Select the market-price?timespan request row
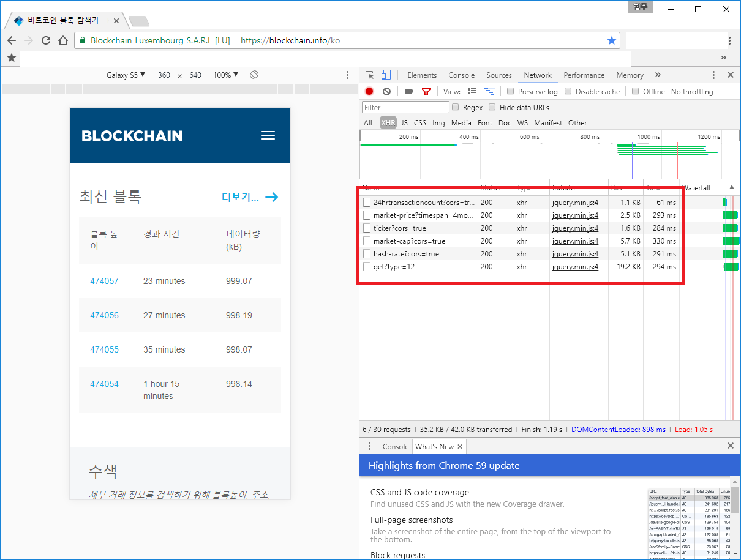The height and width of the screenshot is (560, 741). click(519, 215)
